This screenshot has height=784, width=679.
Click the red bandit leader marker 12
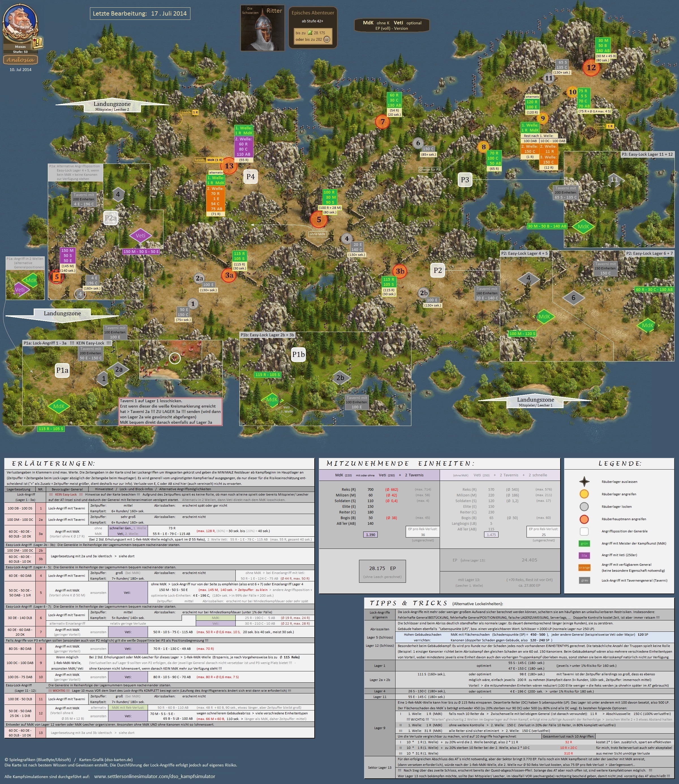tap(591, 68)
